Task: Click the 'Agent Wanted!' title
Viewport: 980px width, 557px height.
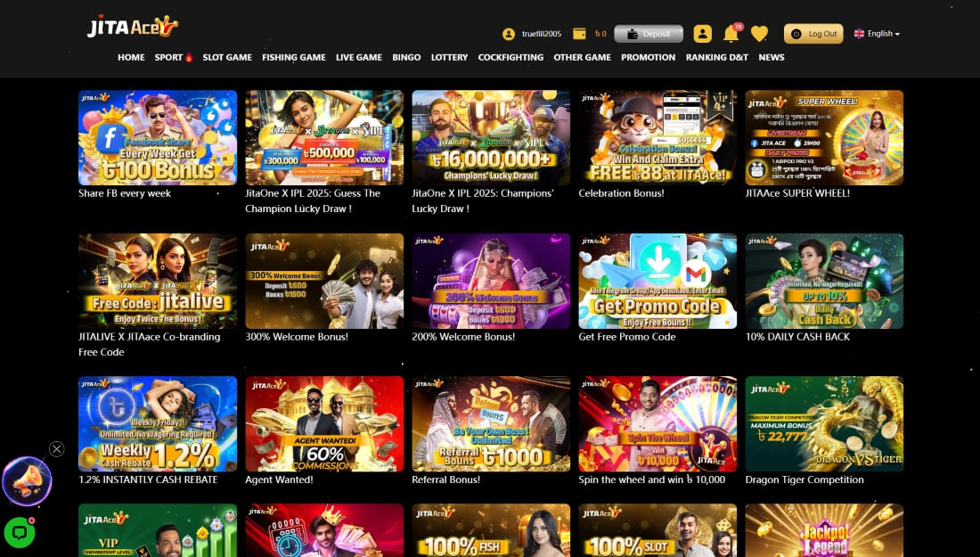Action: point(280,479)
